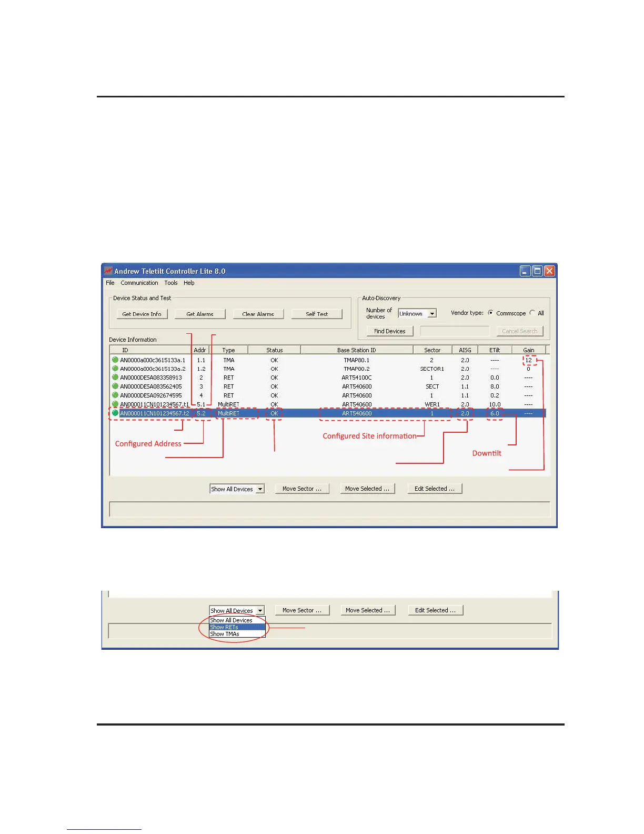The image size is (644, 834).
Task: Click the Find Devices button
Action: click(x=390, y=331)
